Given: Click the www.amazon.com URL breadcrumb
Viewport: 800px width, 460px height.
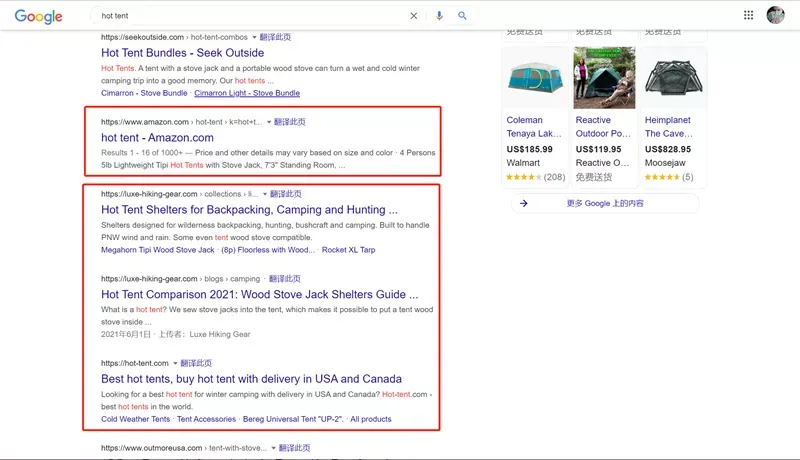Looking at the screenshot, I should (182, 122).
